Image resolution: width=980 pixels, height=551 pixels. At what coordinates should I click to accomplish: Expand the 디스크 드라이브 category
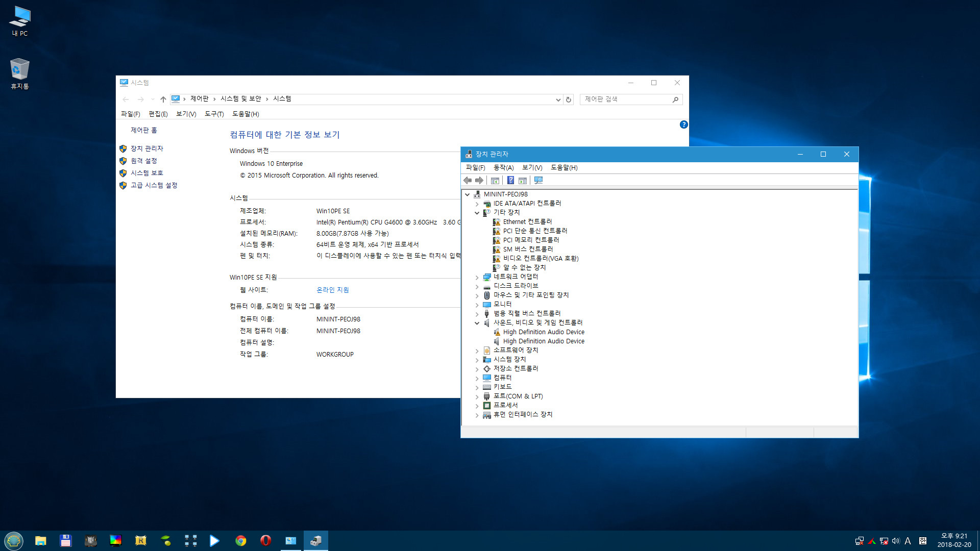(x=477, y=286)
